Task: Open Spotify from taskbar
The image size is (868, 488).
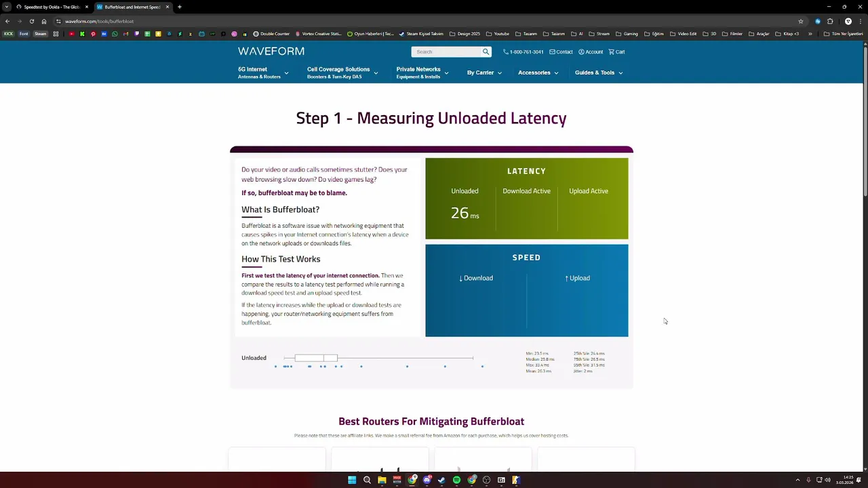Action: pyautogui.click(x=456, y=480)
